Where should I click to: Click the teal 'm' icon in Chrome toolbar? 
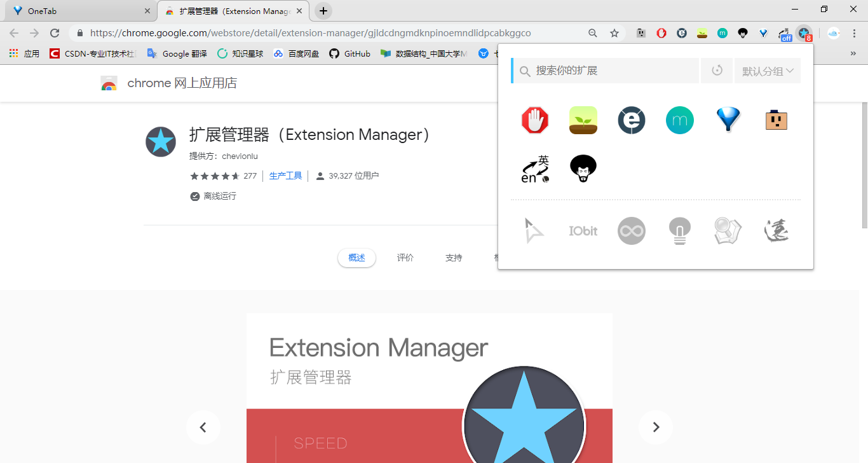coord(722,33)
